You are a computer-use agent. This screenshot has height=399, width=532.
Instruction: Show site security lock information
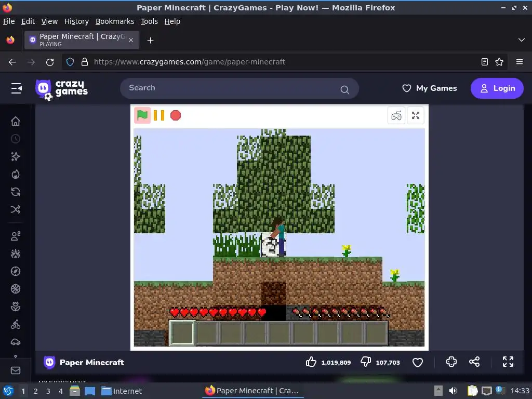(x=85, y=62)
